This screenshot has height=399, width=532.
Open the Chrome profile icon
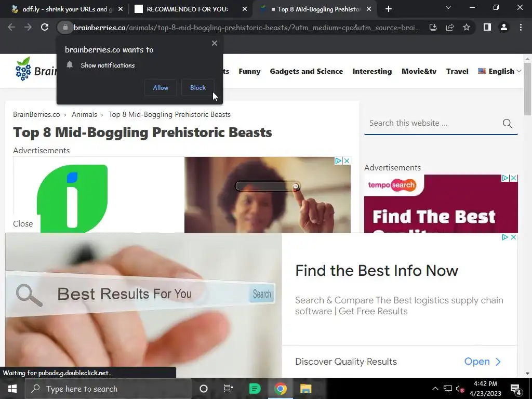coord(504,27)
